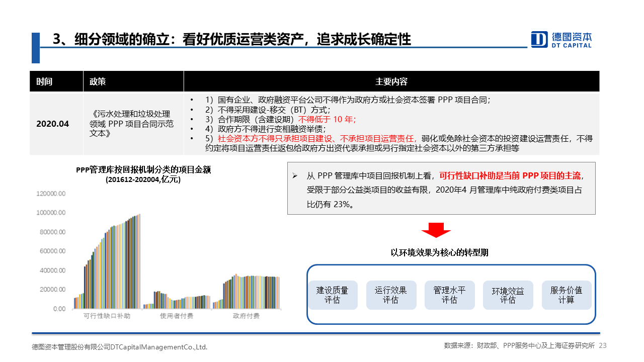Select the chart title PPP管理库按回报机制分类的项目金额
This screenshot has height=362, width=644.
pos(144,170)
